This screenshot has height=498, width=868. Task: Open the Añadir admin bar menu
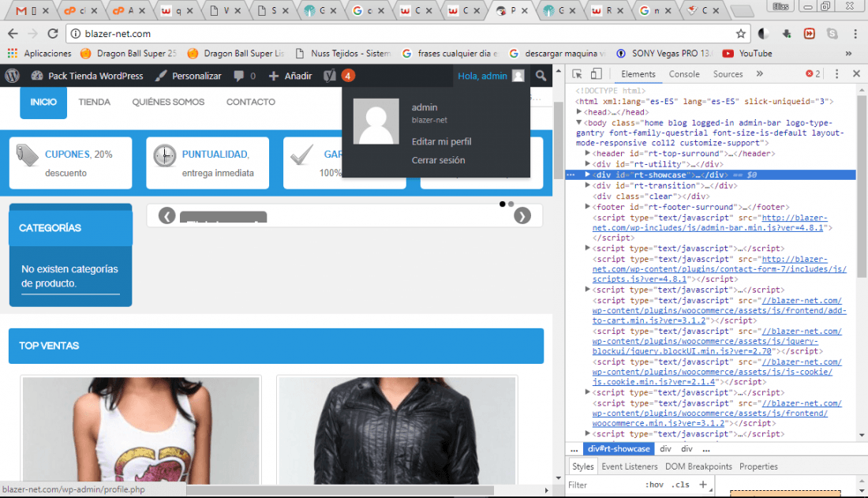point(290,76)
